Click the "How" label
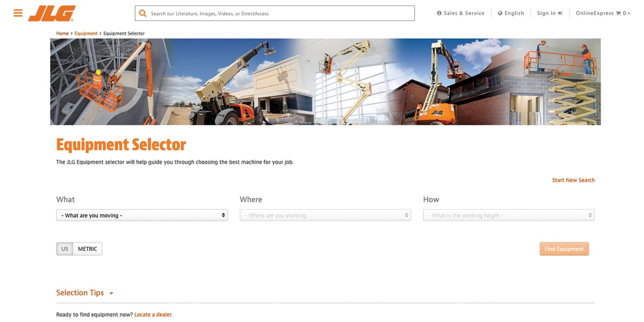644x322 pixels. [431, 200]
